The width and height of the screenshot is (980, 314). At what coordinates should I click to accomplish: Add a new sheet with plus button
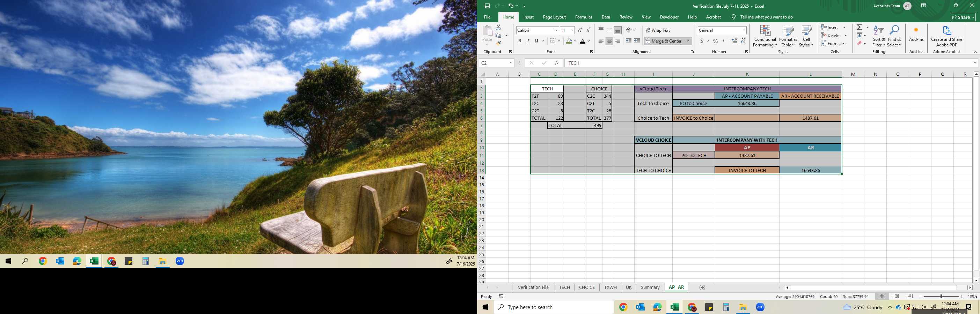pyautogui.click(x=702, y=287)
